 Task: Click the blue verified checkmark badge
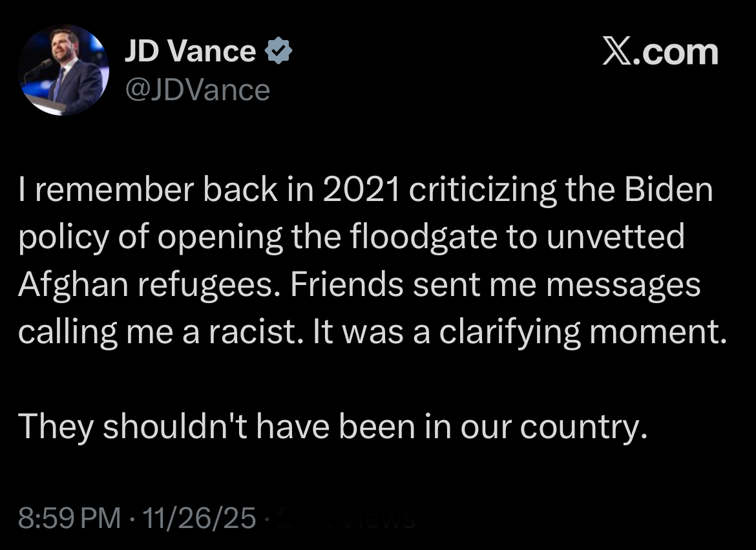coord(279,51)
